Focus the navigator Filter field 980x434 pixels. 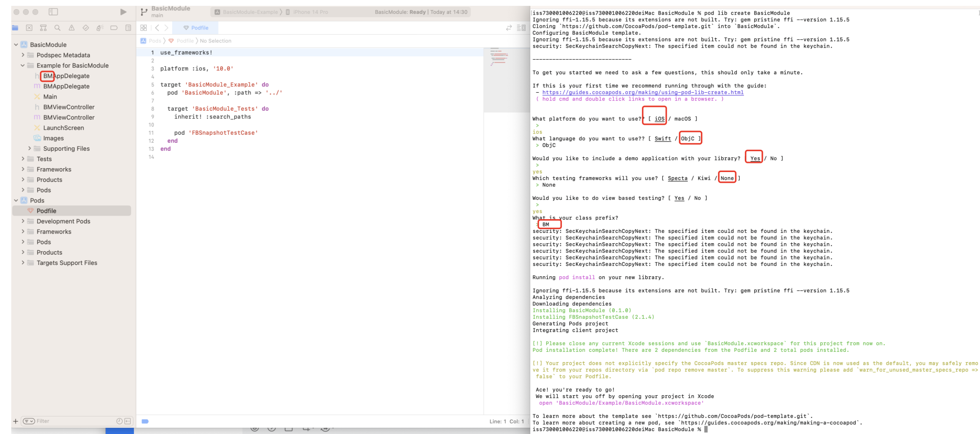[x=75, y=421]
